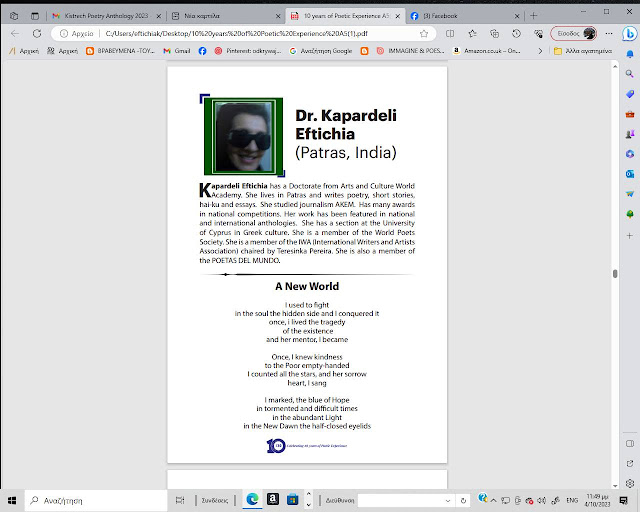640x512 pixels.
Task: Open tab actions menu icon
Action: [35, 16]
